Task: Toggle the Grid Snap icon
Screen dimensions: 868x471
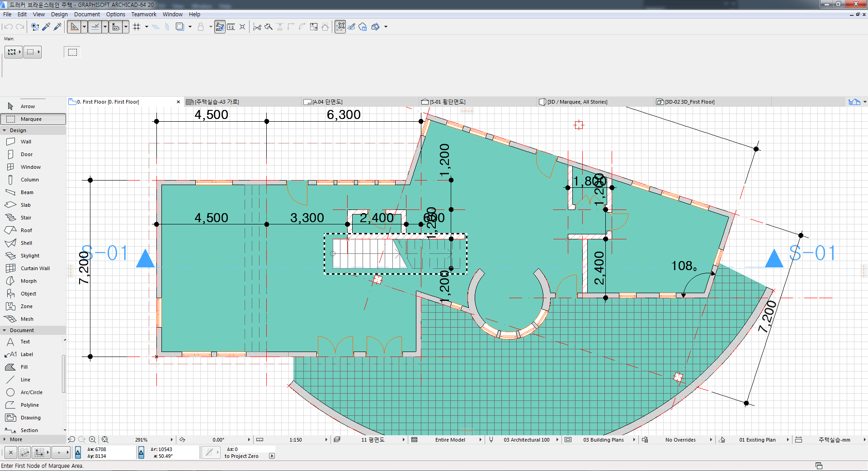Action: tap(137, 27)
